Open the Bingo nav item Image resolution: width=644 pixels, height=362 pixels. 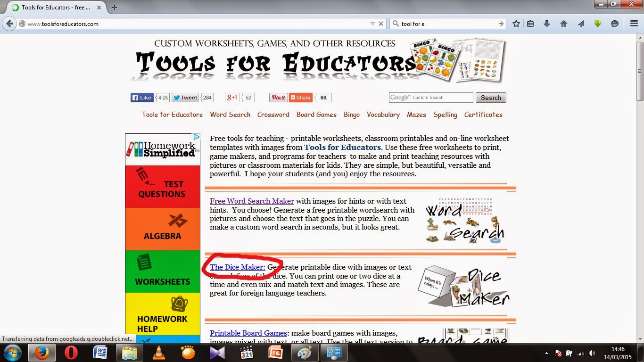pos(352,115)
